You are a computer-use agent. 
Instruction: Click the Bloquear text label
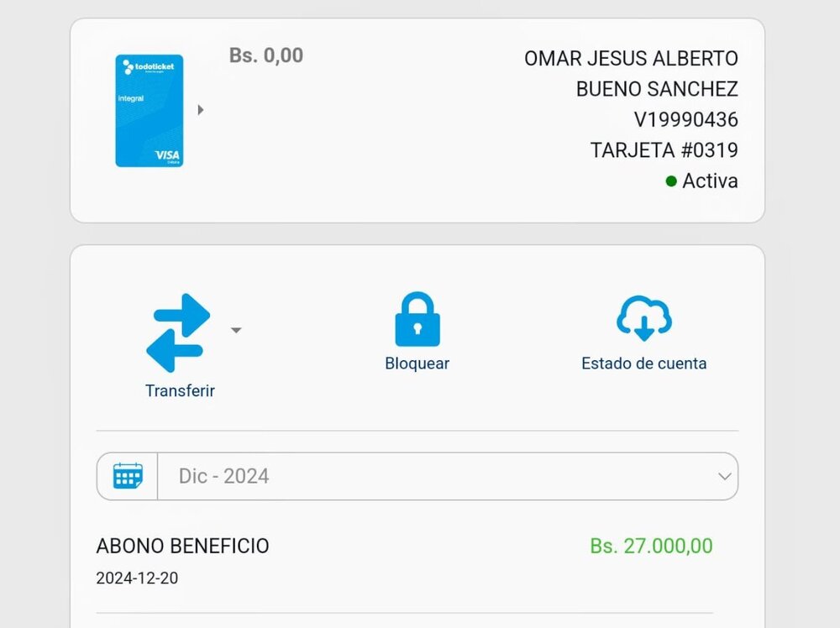click(x=417, y=364)
